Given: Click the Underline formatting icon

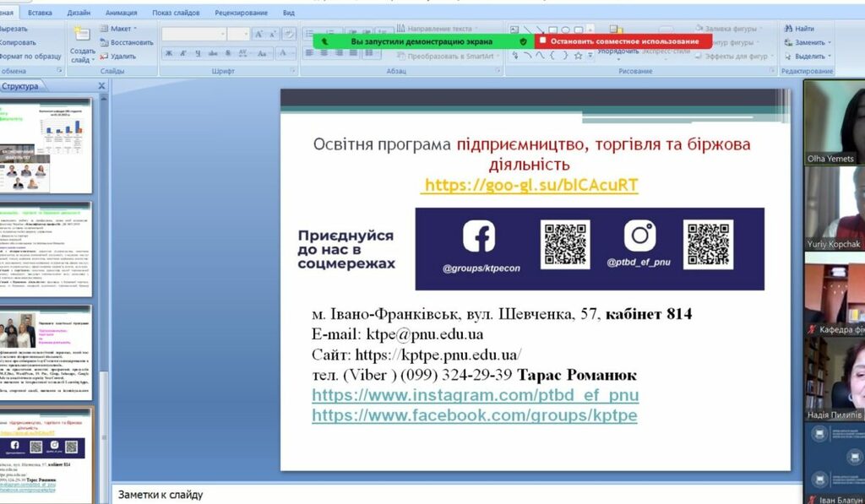Looking at the screenshot, I should 196,53.
